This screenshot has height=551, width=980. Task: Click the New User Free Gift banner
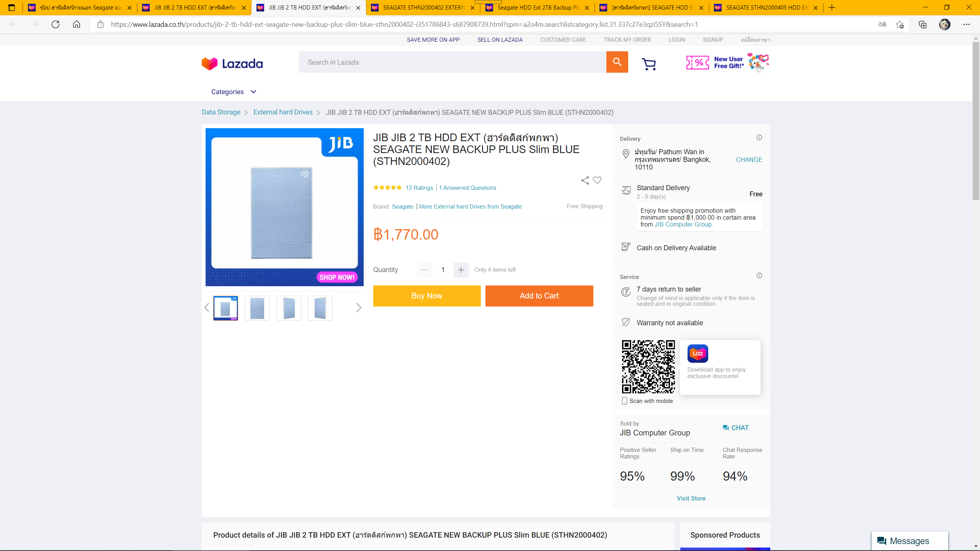coord(727,62)
